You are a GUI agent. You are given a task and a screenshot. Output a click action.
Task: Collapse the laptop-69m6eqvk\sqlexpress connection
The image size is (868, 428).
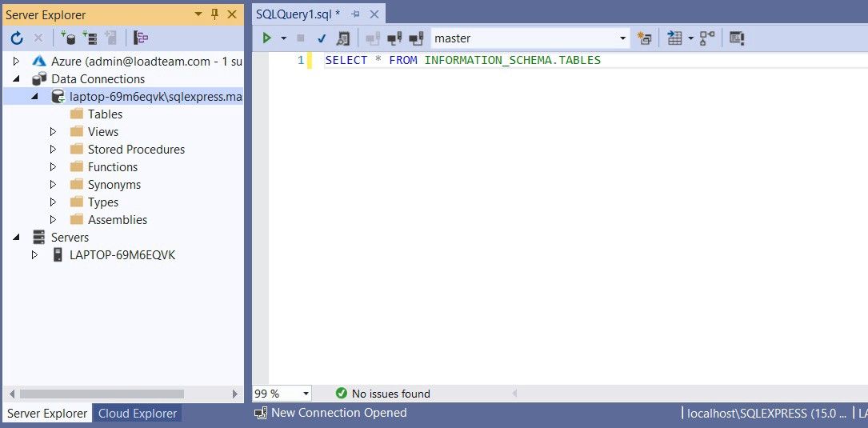click(x=34, y=96)
